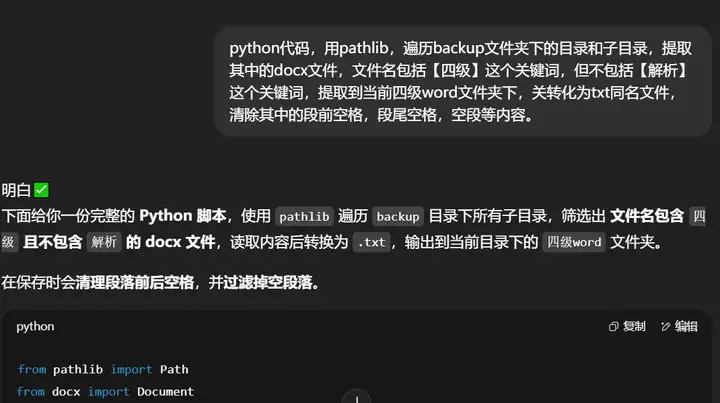Click the bold text "过滤掉空段落"
This screenshot has height=403, width=720.
(x=268, y=282)
